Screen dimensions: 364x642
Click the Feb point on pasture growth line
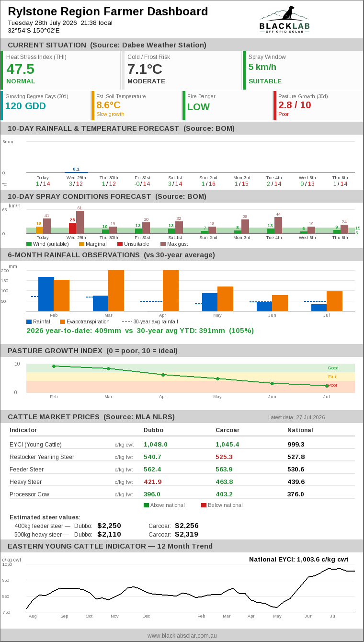pos(54,366)
